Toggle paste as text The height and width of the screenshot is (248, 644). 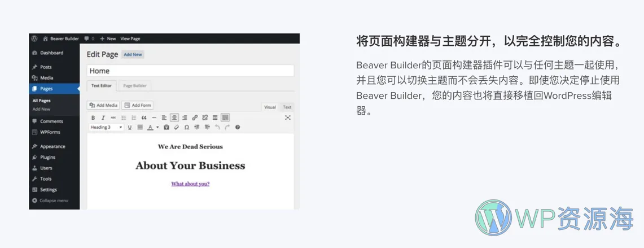click(x=167, y=128)
